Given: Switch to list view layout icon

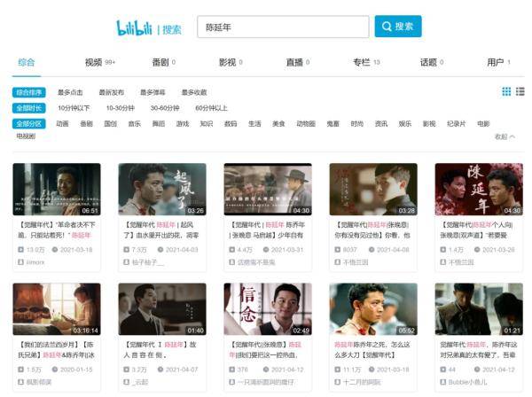Looking at the screenshot, I should (520, 91).
